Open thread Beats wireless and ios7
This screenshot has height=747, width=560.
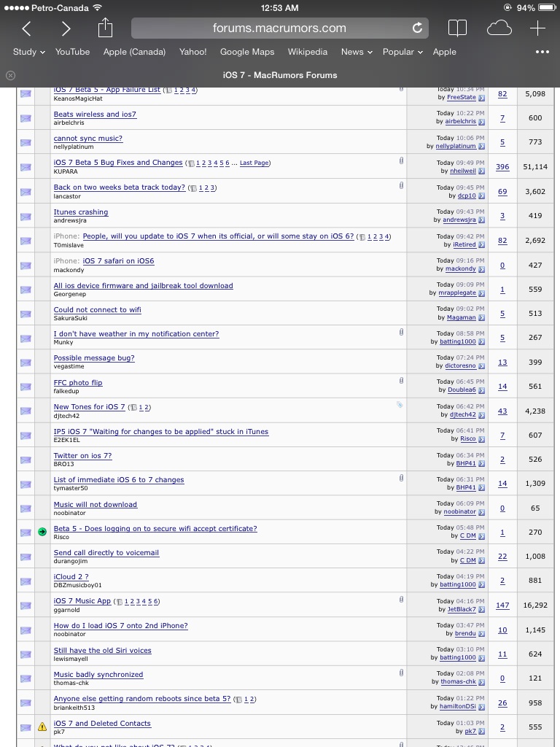point(96,115)
